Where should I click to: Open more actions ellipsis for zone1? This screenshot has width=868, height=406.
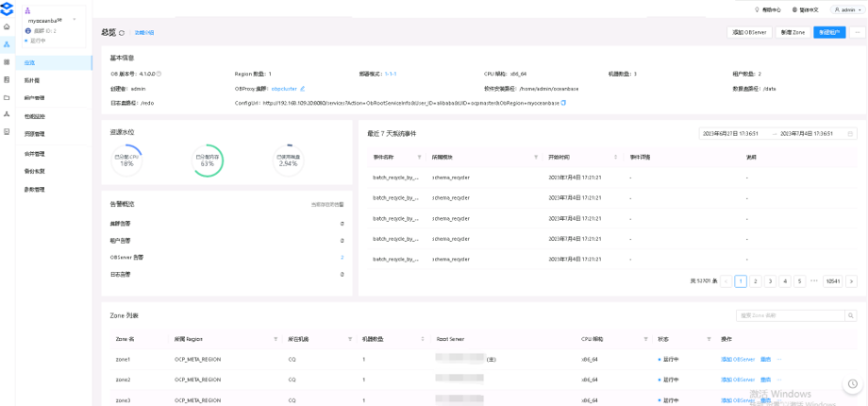tap(779, 360)
